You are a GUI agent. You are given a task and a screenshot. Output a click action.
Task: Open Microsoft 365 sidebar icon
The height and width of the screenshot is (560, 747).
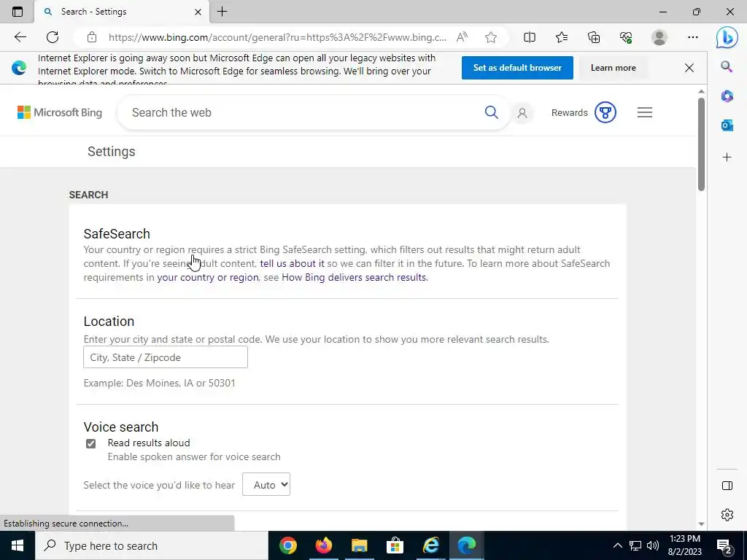click(727, 96)
